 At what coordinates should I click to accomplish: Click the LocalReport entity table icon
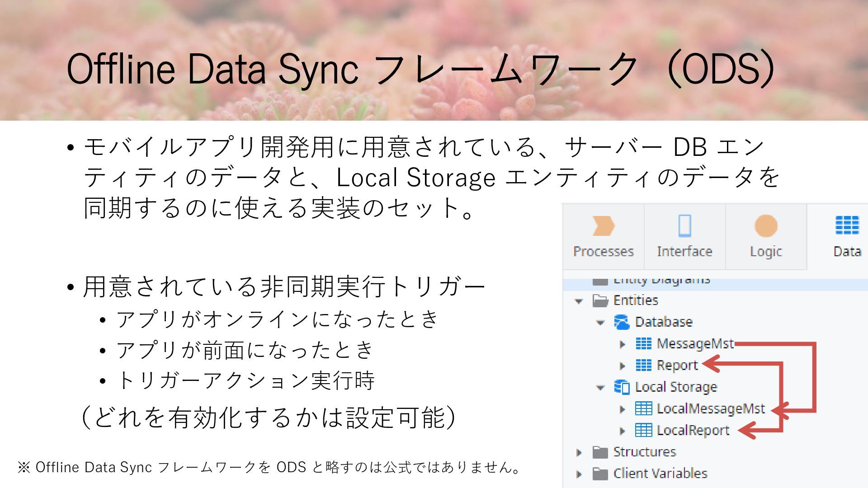(643, 430)
